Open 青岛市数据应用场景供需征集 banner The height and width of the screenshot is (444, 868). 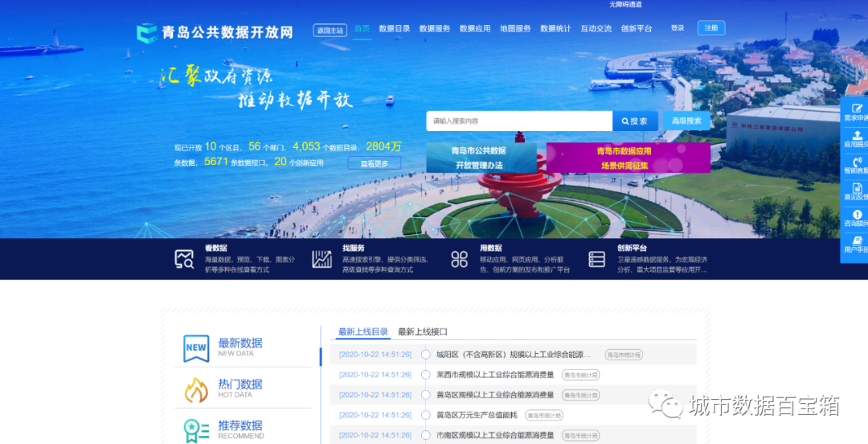(628, 158)
